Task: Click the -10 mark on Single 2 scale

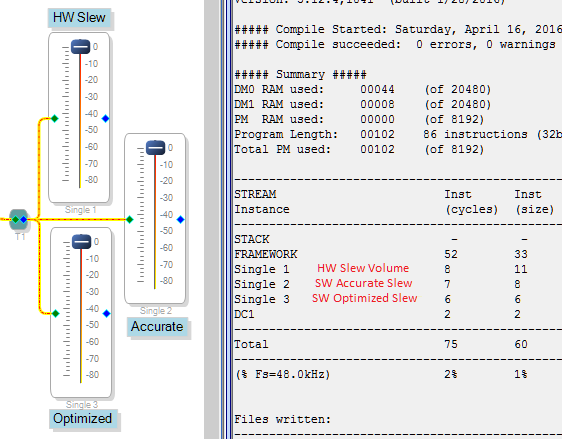Action: point(166,165)
